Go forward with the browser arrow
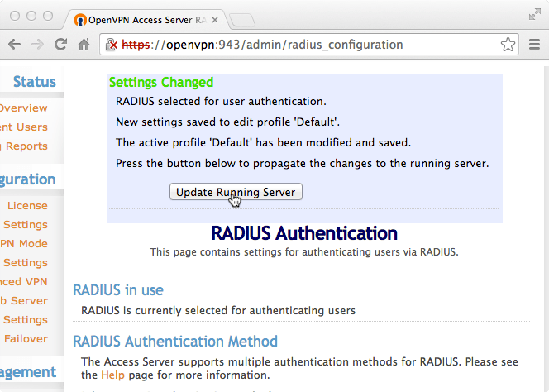 click(x=37, y=45)
